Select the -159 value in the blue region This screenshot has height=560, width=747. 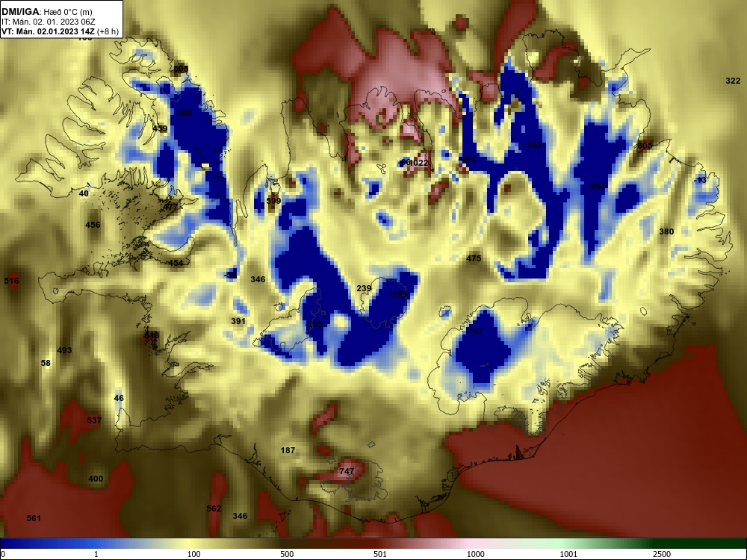coord(398,295)
